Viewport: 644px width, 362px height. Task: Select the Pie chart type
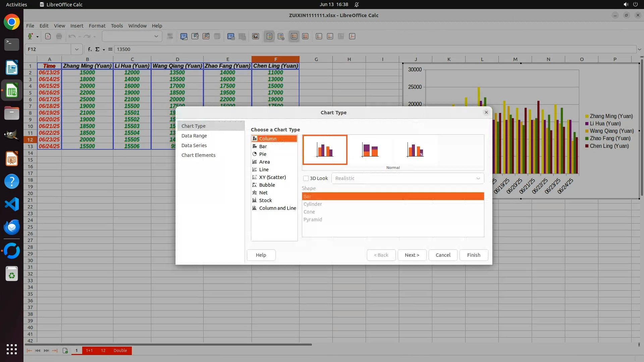coord(263,154)
